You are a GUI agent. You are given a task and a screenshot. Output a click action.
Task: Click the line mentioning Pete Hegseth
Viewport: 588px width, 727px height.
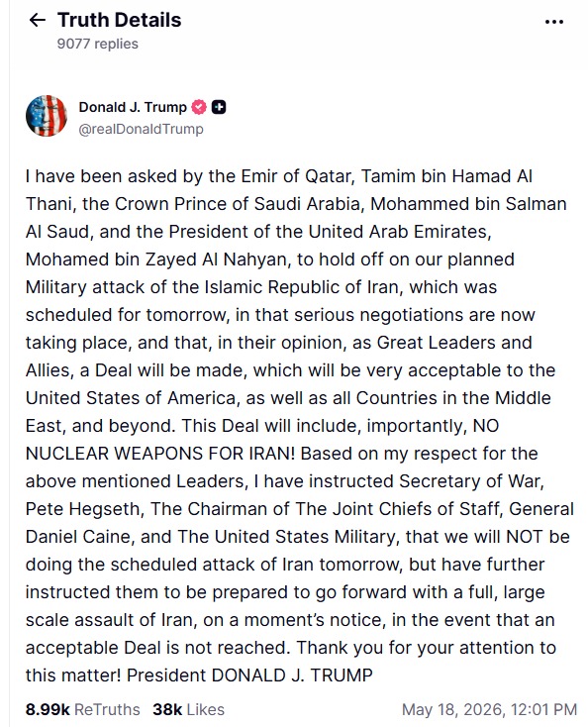(x=300, y=509)
